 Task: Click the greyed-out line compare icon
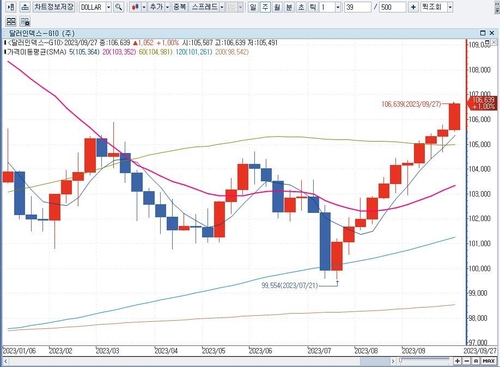click(232, 7)
